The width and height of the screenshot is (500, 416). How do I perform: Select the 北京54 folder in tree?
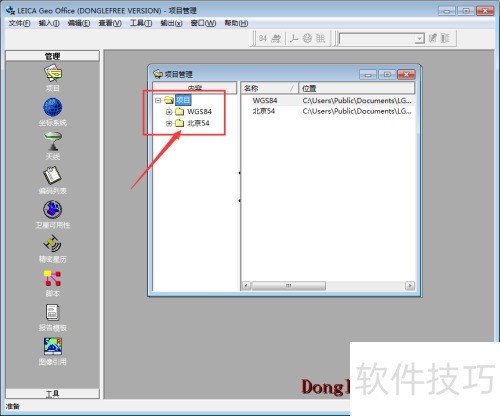click(x=198, y=123)
